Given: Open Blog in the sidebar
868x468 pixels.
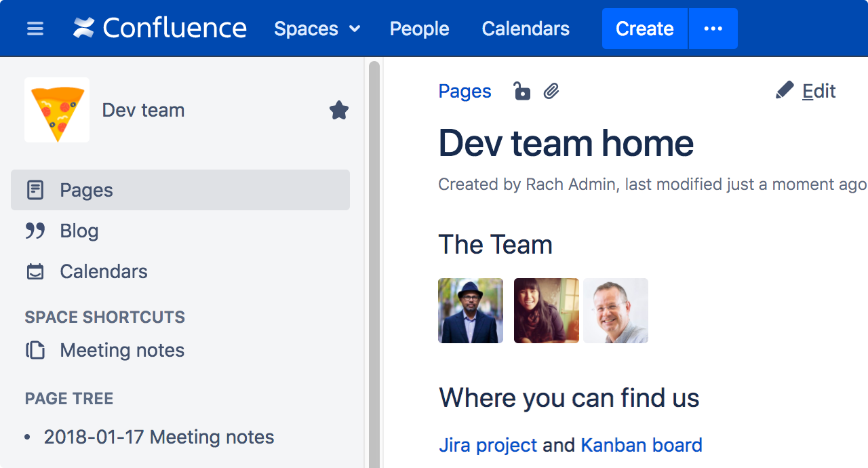Looking at the screenshot, I should tap(79, 231).
